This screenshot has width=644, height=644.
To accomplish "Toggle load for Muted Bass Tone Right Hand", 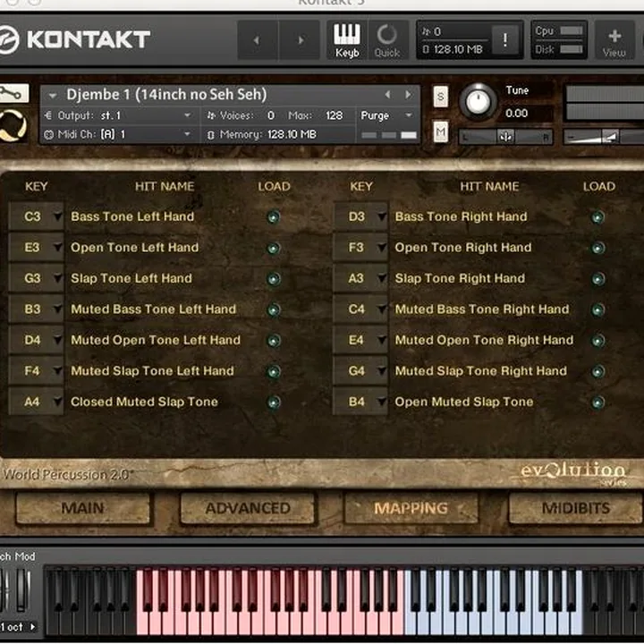I will click(597, 309).
